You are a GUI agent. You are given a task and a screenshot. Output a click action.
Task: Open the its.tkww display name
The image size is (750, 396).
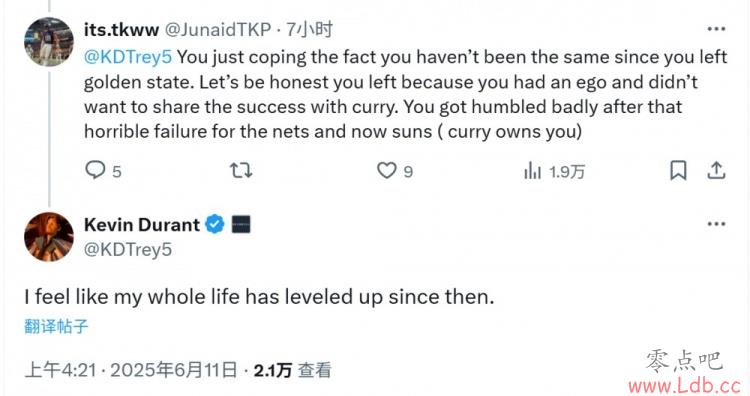coord(121,30)
